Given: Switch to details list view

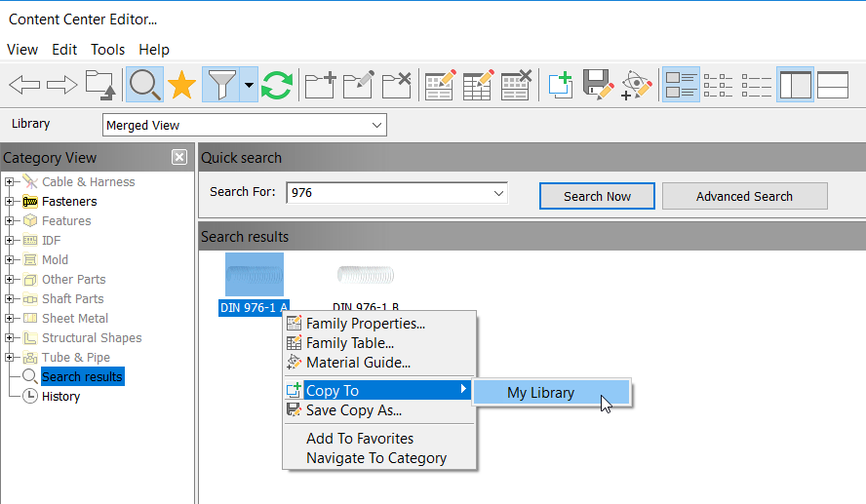Looking at the screenshot, I should click(x=756, y=85).
